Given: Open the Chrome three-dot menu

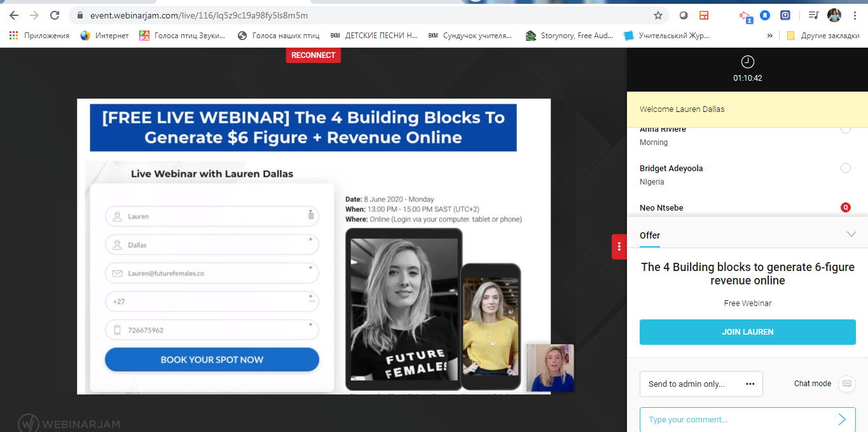Looking at the screenshot, I should tap(855, 15).
